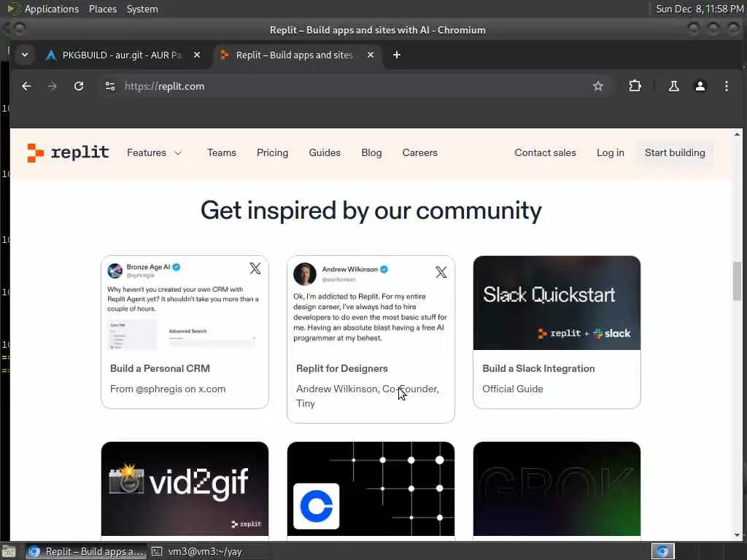Go back with the browser back arrow
The image size is (747, 560).
26,86
